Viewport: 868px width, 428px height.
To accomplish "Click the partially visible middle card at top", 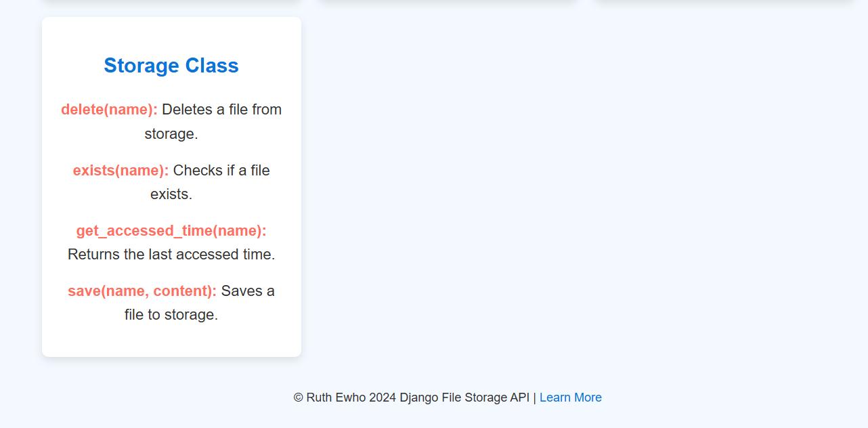I will coord(447,2).
